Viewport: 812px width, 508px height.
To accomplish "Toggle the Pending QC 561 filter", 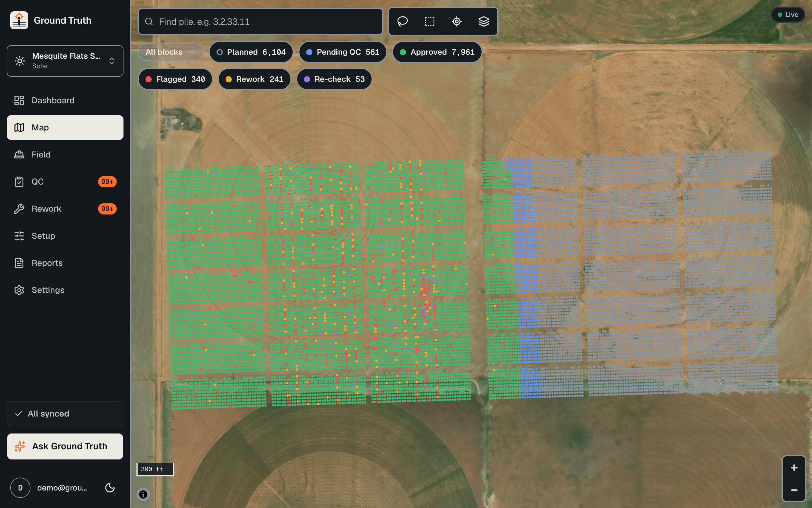I will coord(343,52).
